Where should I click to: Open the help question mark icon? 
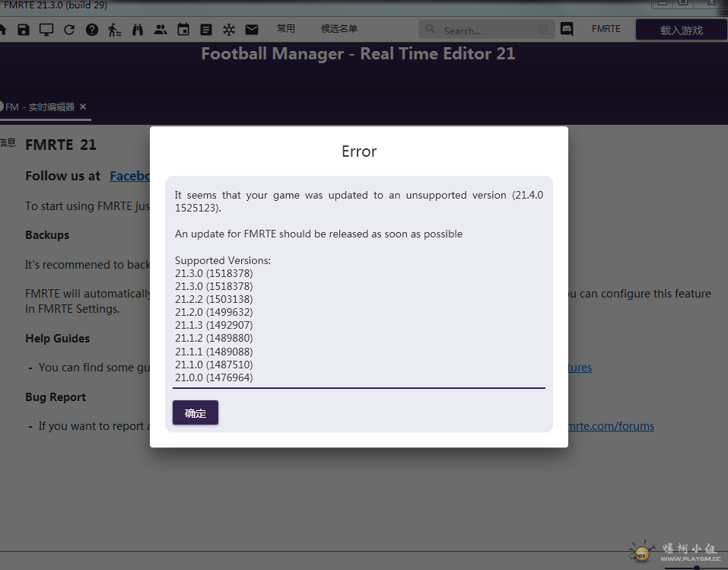point(92,30)
